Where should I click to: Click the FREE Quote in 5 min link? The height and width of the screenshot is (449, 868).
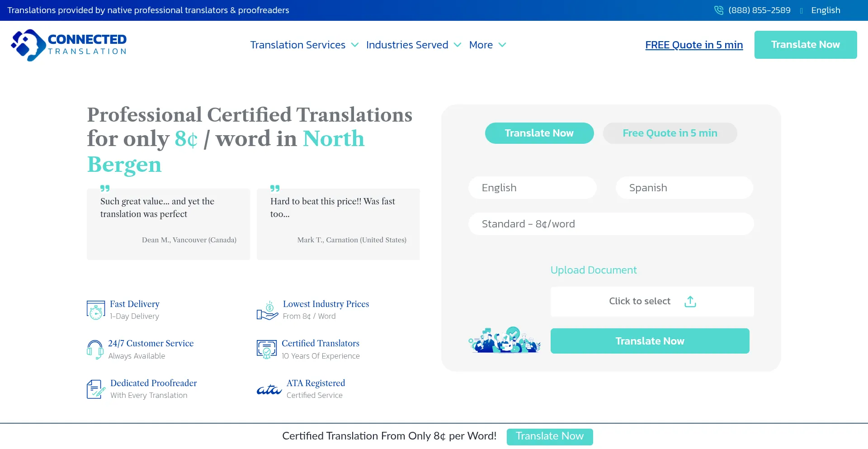click(694, 45)
